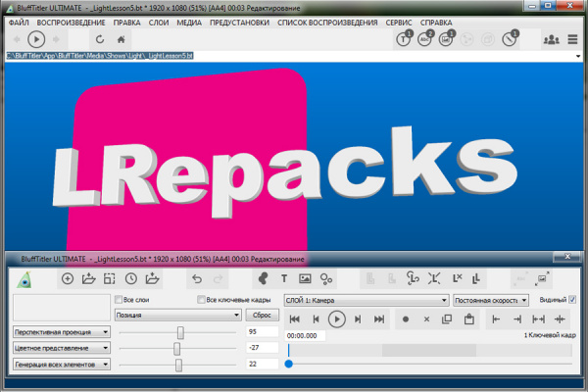This screenshot has height=392, width=588.
Task: Click the copy keyframe icon
Action: (x=447, y=319)
